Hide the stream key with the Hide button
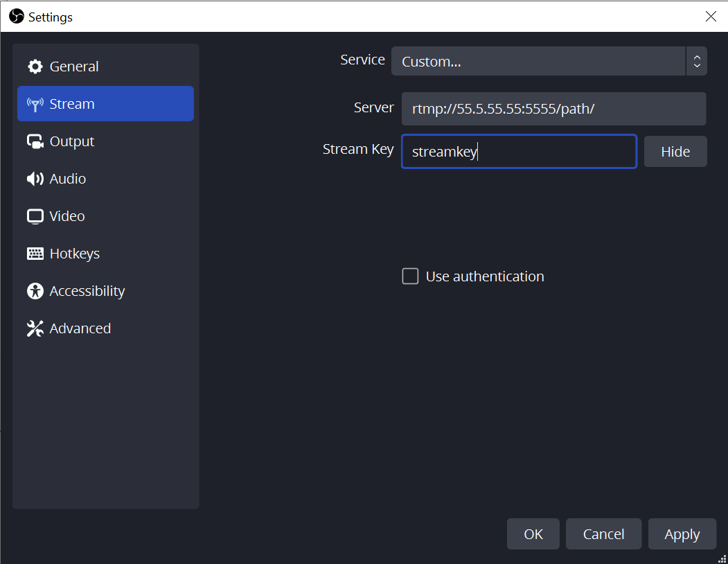The image size is (728, 564). point(675,151)
